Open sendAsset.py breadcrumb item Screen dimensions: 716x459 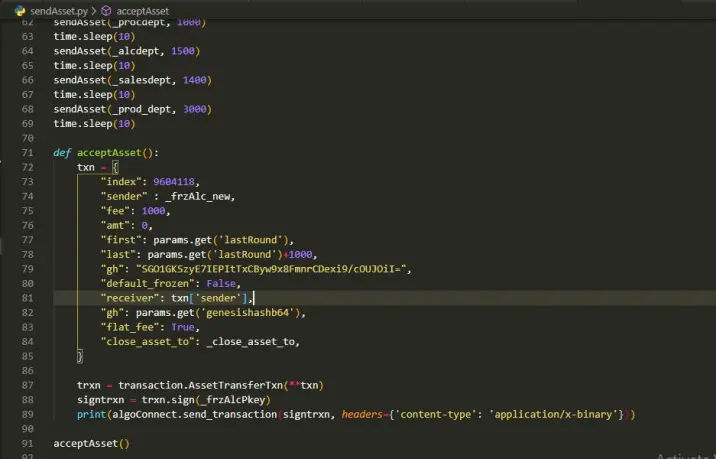58,11
